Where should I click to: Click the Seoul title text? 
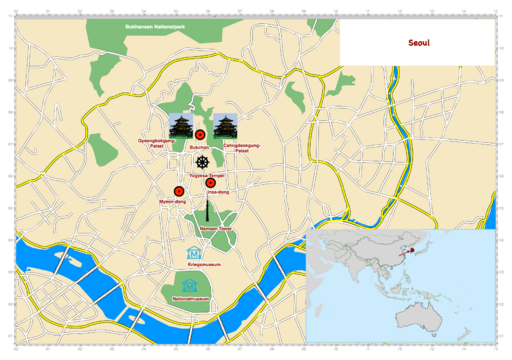(419, 43)
